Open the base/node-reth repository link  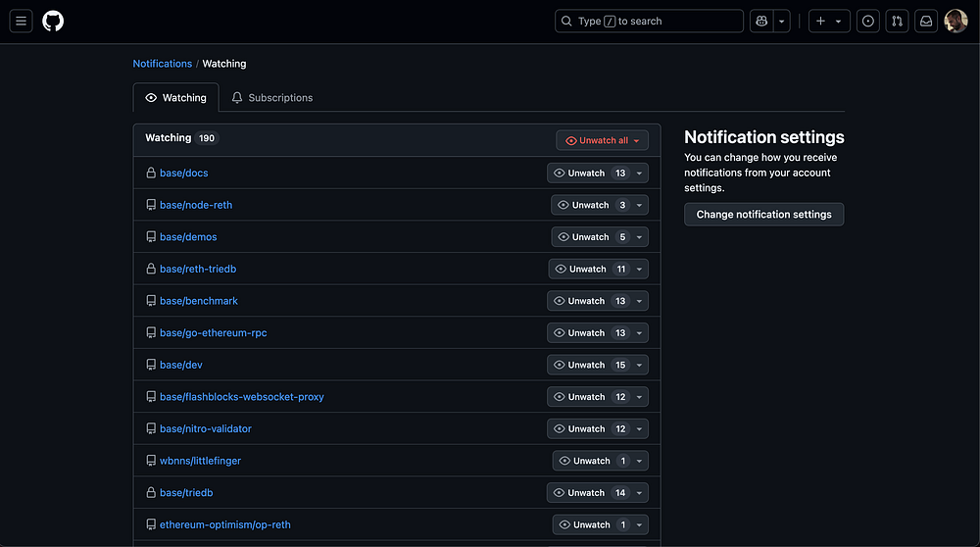tap(196, 205)
